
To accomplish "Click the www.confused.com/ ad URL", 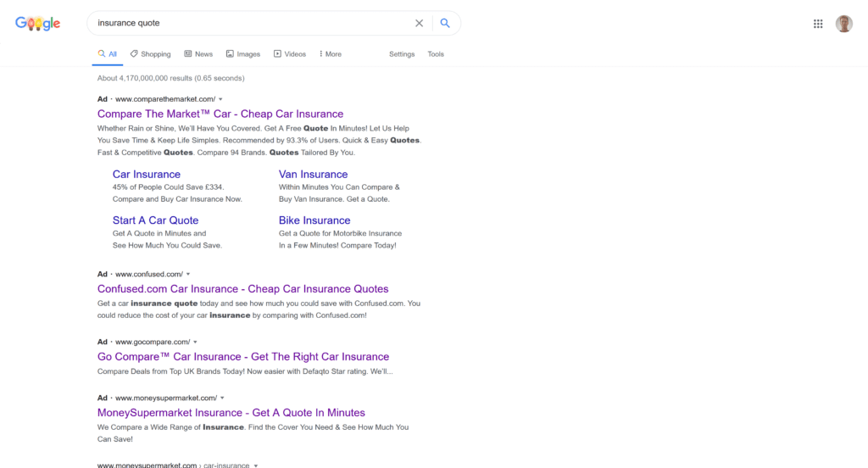I will point(149,274).
